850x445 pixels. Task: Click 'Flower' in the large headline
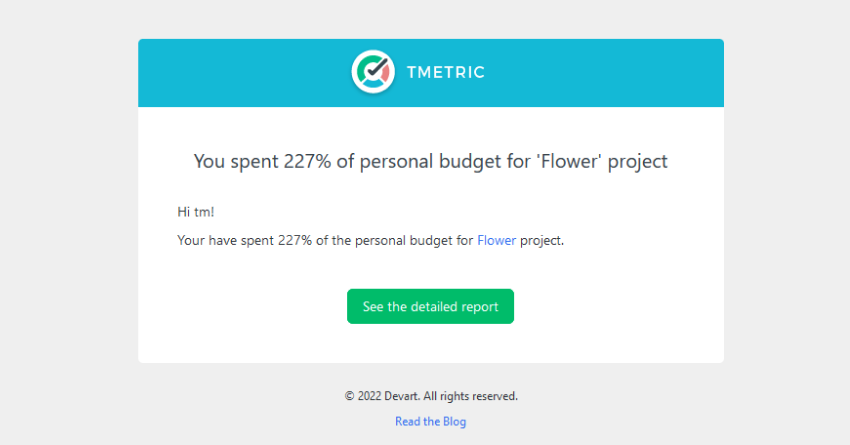(569, 161)
